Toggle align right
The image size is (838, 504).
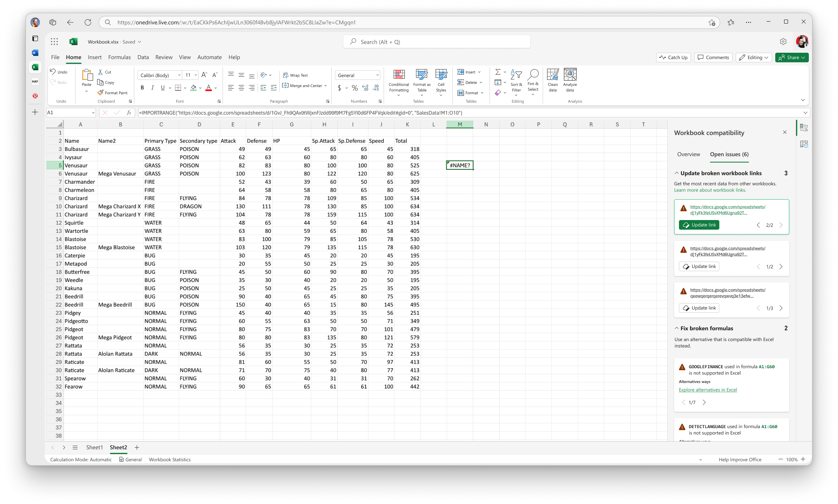pyautogui.click(x=251, y=88)
